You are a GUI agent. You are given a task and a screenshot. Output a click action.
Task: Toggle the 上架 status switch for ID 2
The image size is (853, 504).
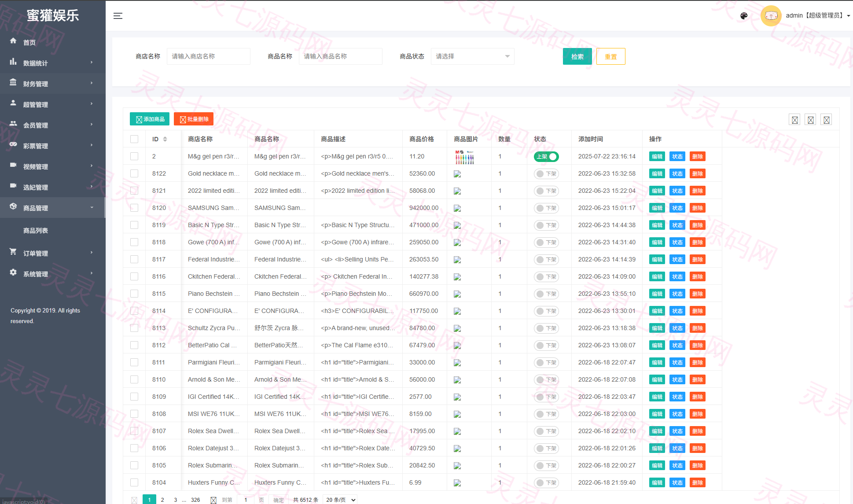coord(546,156)
